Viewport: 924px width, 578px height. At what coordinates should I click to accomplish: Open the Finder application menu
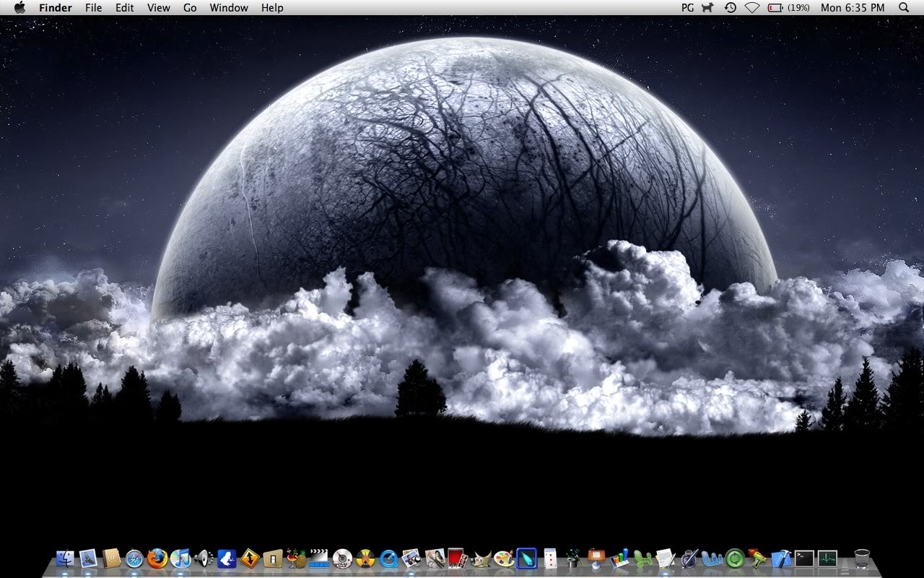pos(55,7)
